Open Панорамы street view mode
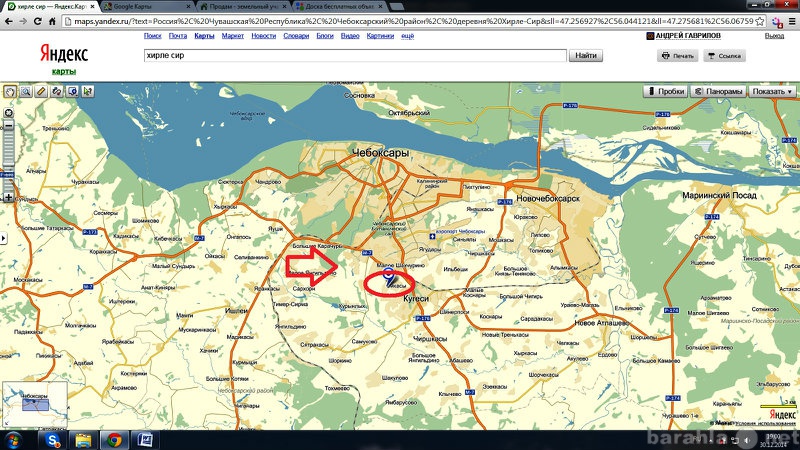This screenshot has width=800, height=450. point(718,91)
